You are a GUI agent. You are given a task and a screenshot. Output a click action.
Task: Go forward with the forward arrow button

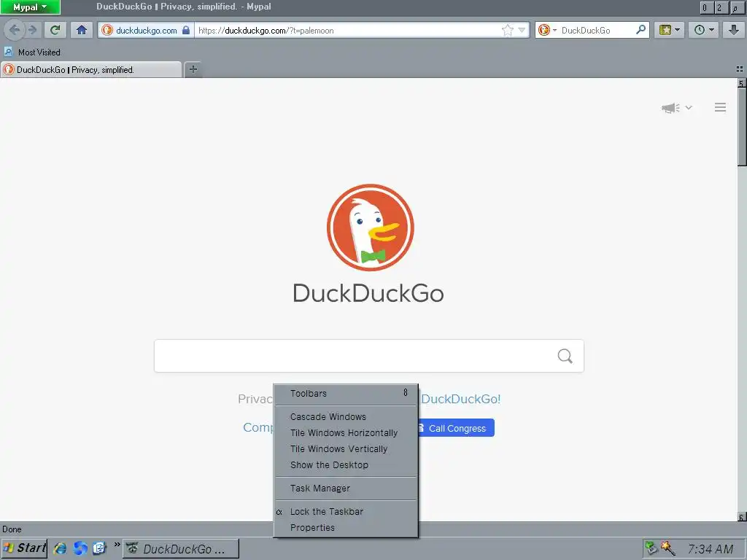click(32, 30)
